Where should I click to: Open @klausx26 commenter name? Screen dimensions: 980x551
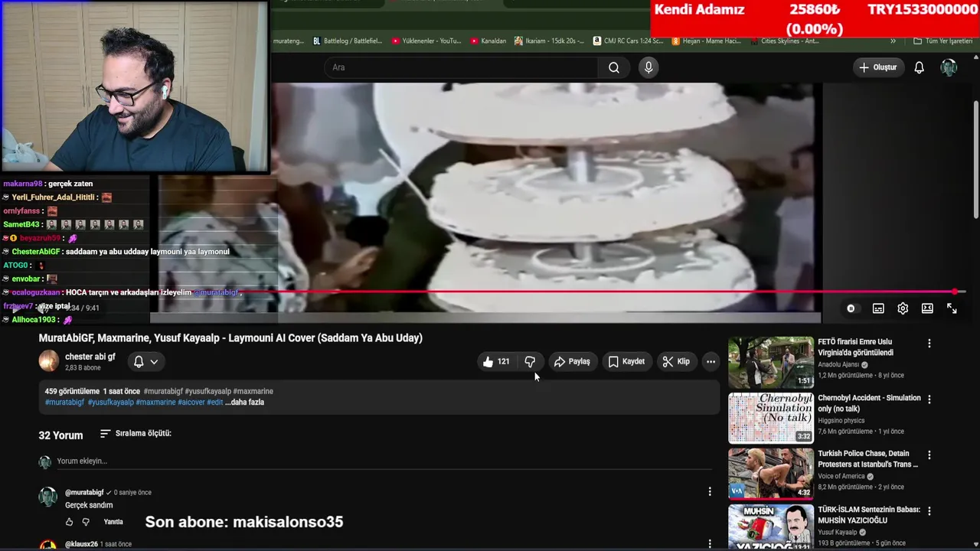pos(81,544)
